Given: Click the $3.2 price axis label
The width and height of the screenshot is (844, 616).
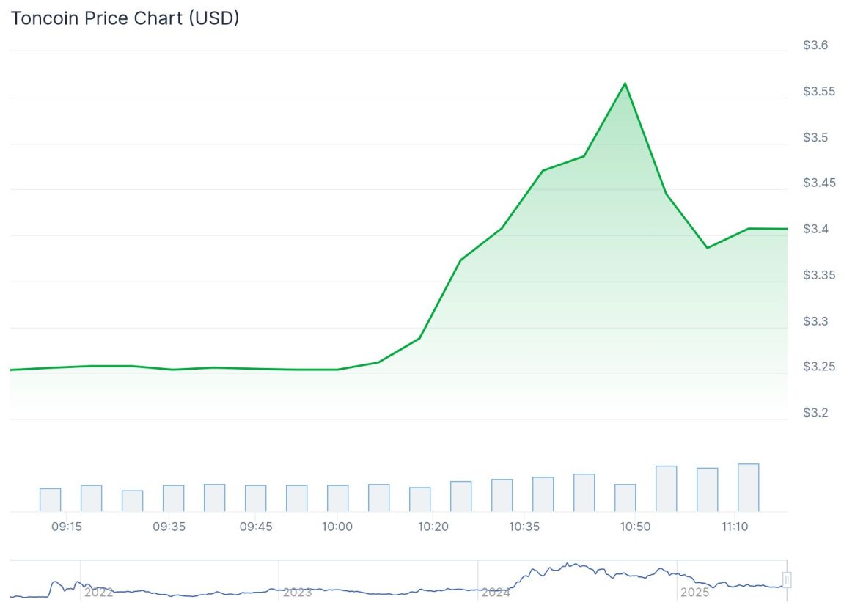Looking at the screenshot, I should [815, 413].
